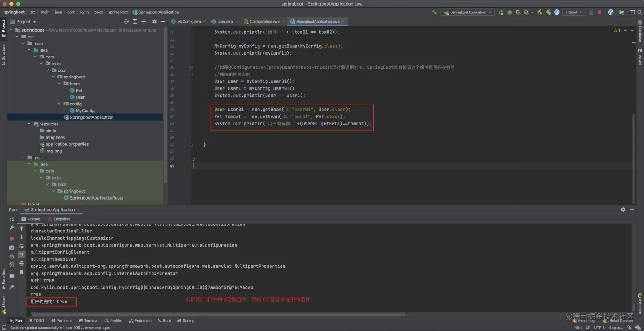The width and height of the screenshot is (644, 331).
Task: Start debugging with the green bug icon
Action: [509, 12]
